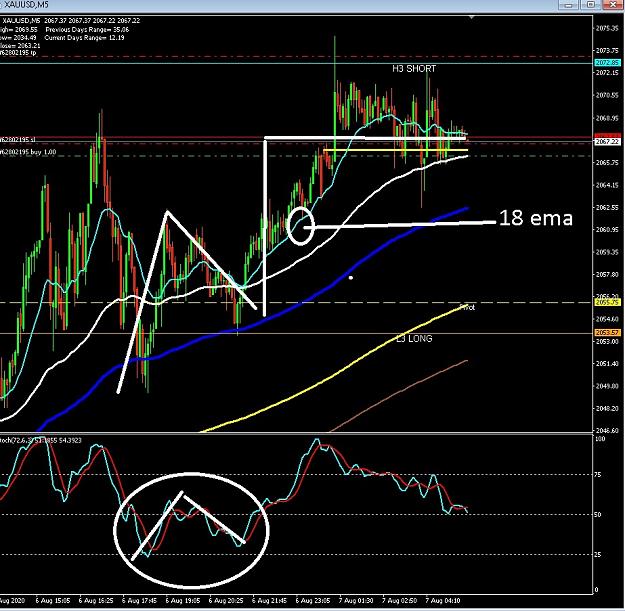Click the Current Days Range 12.19 text

[84, 37]
